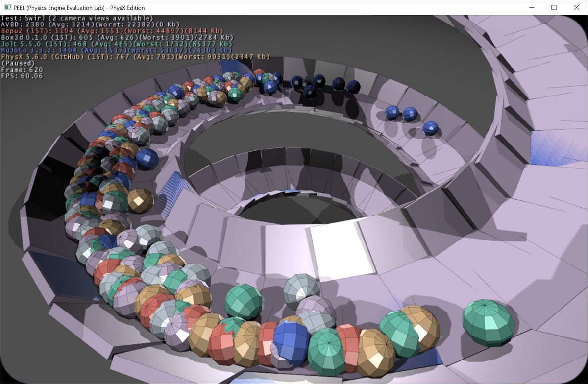The height and width of the screenshot is (384, 588).
Task: Click the 'PhysX 5.6.0 (GitHub)' stats line
Action: (136, 56)
